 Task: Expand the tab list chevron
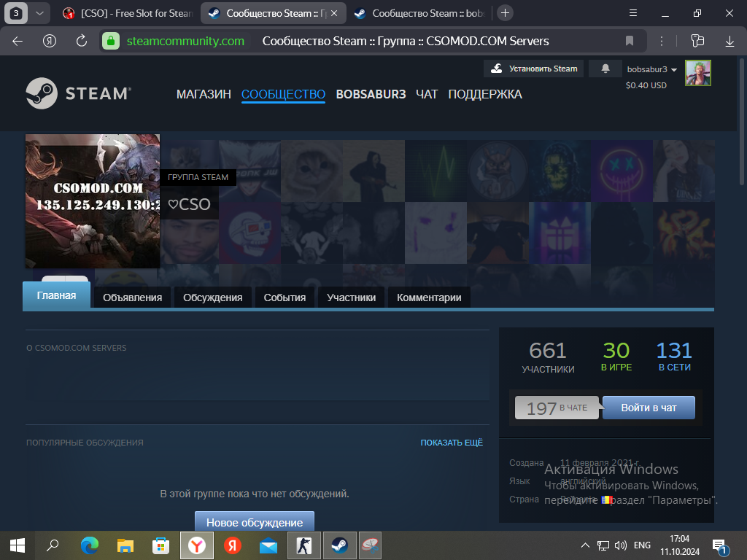point(39,13)
